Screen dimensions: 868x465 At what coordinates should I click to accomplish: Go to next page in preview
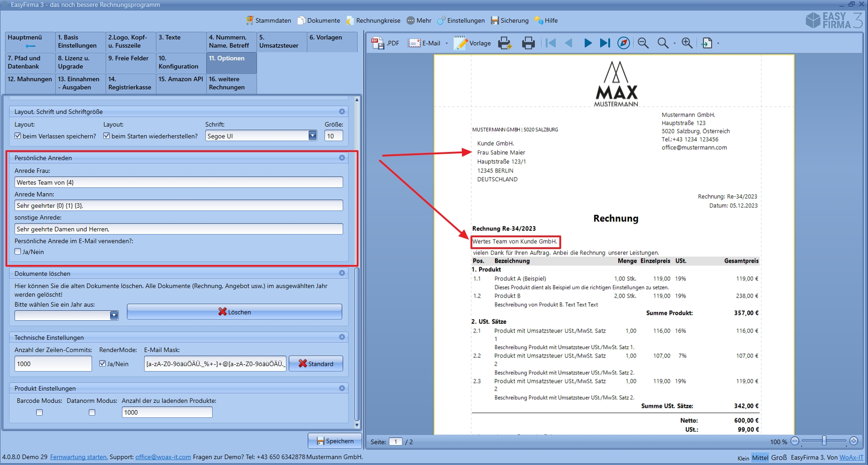pos(587,43)
